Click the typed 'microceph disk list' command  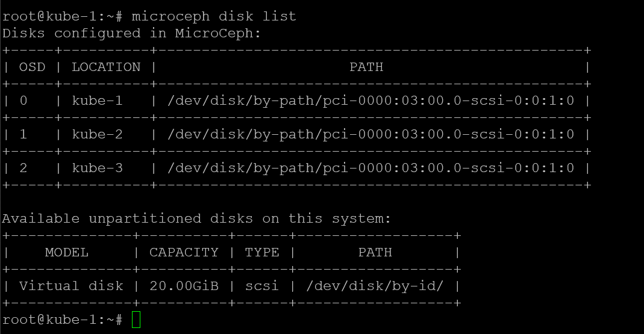(213, 16)
